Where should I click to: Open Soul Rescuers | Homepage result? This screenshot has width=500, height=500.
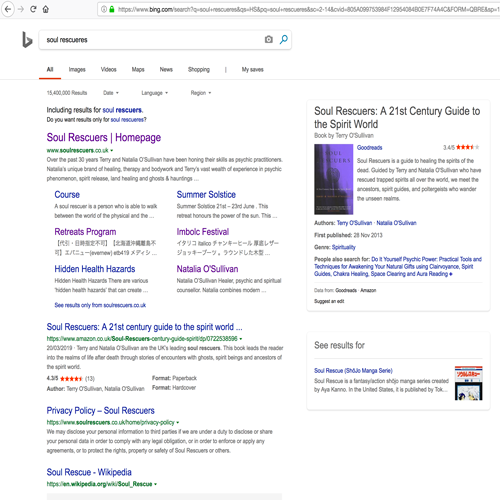tap(104, 137)
